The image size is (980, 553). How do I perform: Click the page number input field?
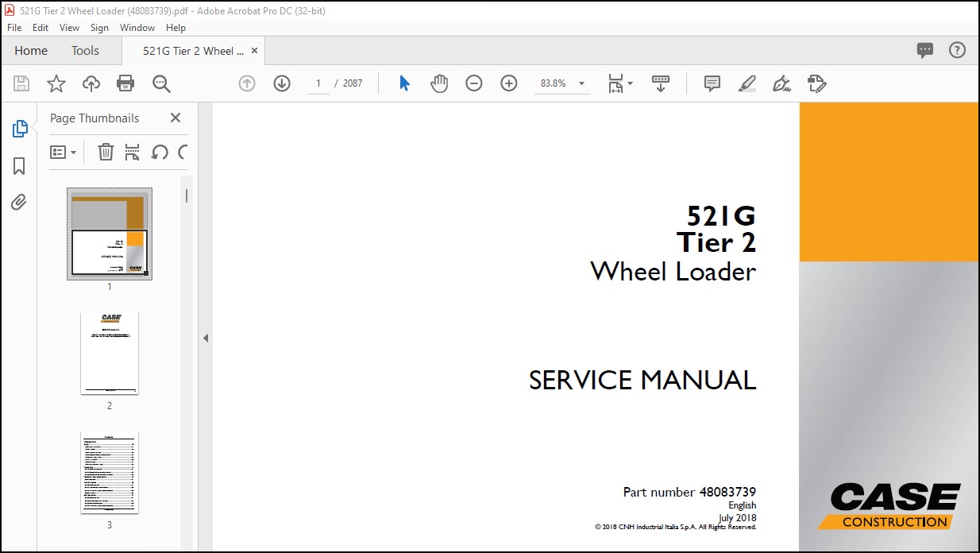(x=318, y=83)
